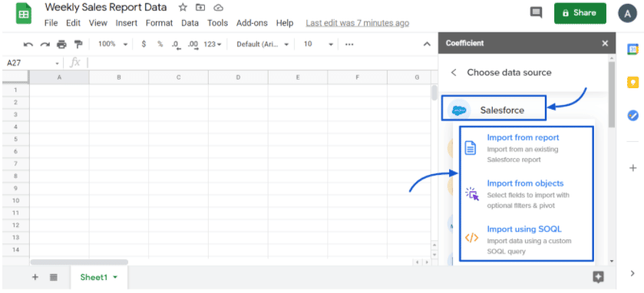Star the Weekly Sales Report Data document
Image resolution: width=644 pixels, height=293 pixels.
click(183, 8)
